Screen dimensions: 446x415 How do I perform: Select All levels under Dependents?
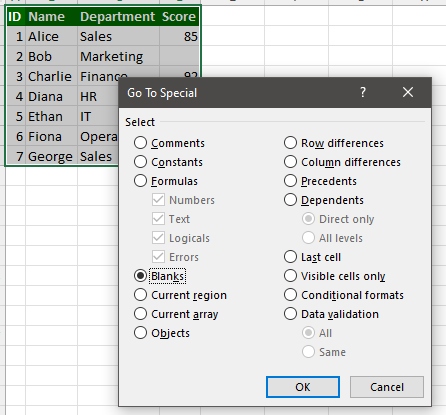point(308,238)
